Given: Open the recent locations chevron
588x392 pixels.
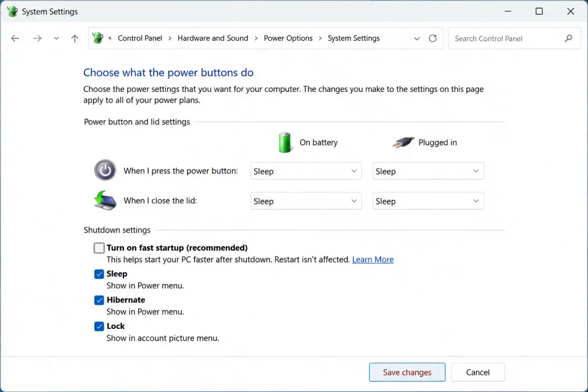Looking at the screenshot, I should click(56, 38).
